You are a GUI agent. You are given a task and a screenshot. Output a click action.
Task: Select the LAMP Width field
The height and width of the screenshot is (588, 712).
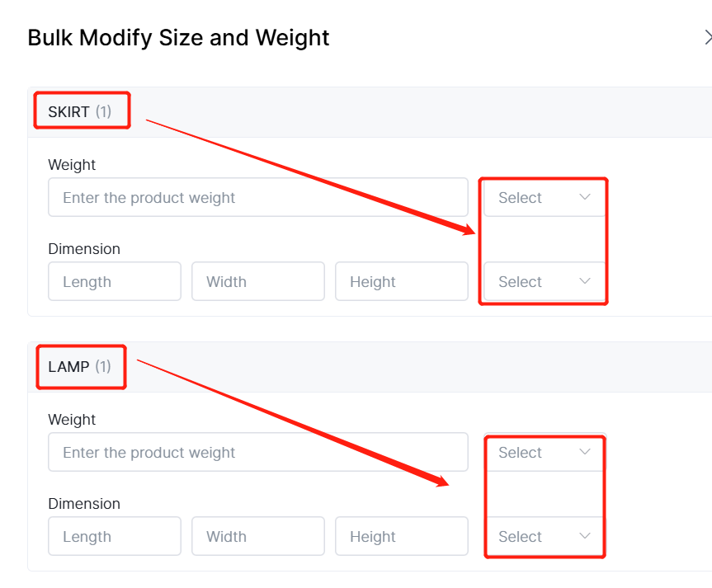tap(257, 537)
